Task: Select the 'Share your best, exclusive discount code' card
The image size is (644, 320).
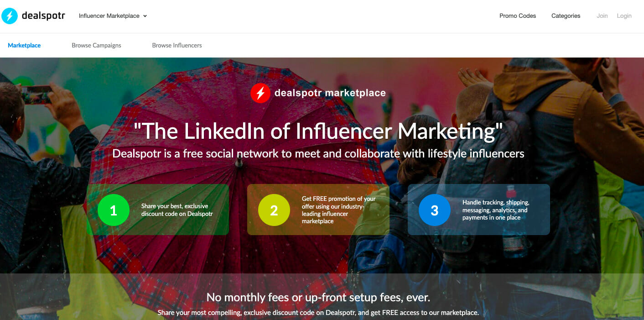Action: coord(177,210)
